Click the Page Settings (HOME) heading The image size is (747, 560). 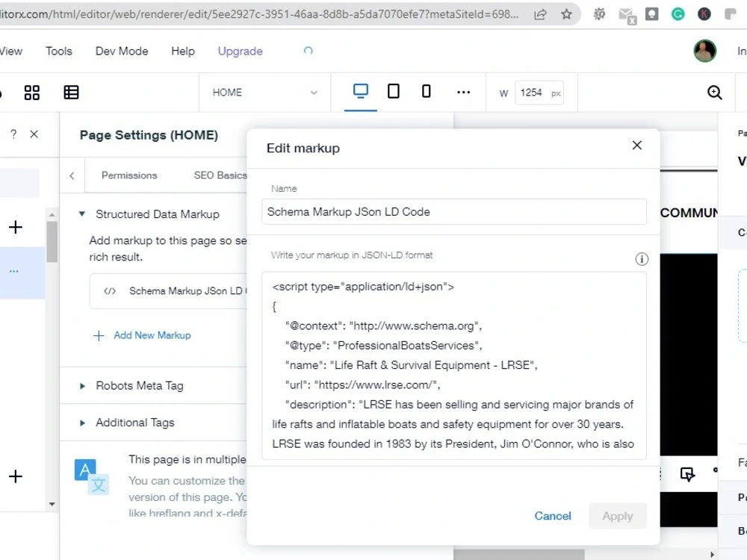coord(149,134)
